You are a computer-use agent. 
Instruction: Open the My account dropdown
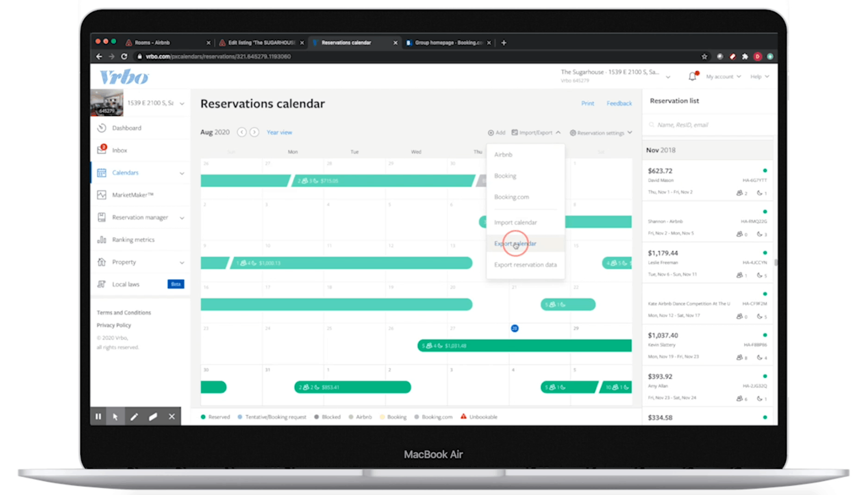click(724, 77)
